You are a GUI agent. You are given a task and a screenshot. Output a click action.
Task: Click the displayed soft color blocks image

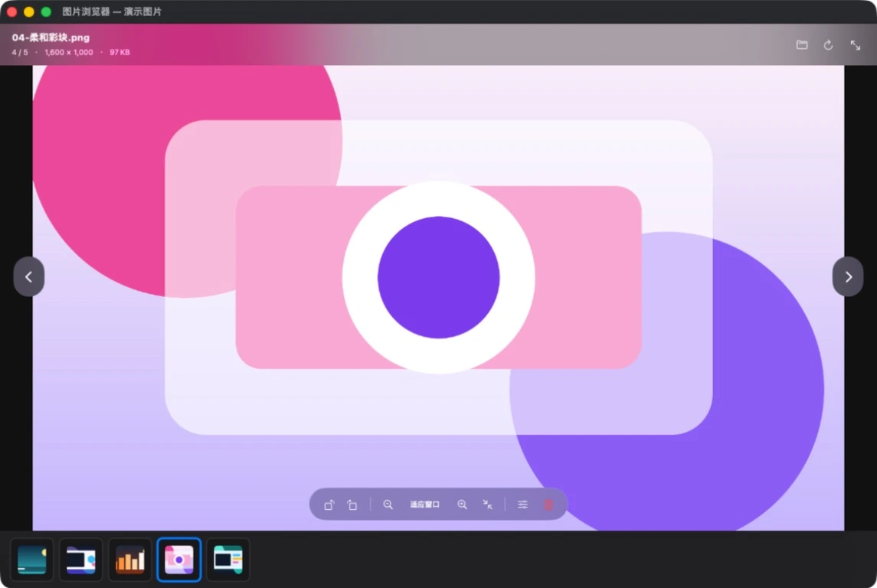click(x=438, y=298)
